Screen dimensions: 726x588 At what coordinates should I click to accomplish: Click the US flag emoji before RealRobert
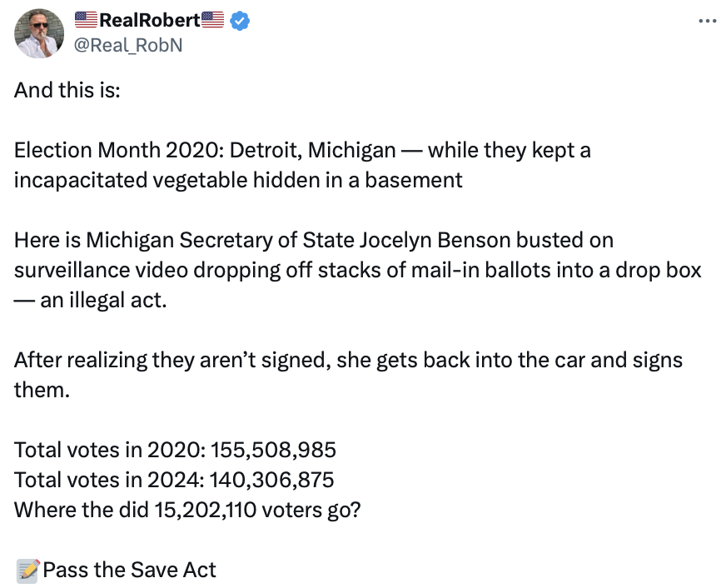tap(87, 21)
